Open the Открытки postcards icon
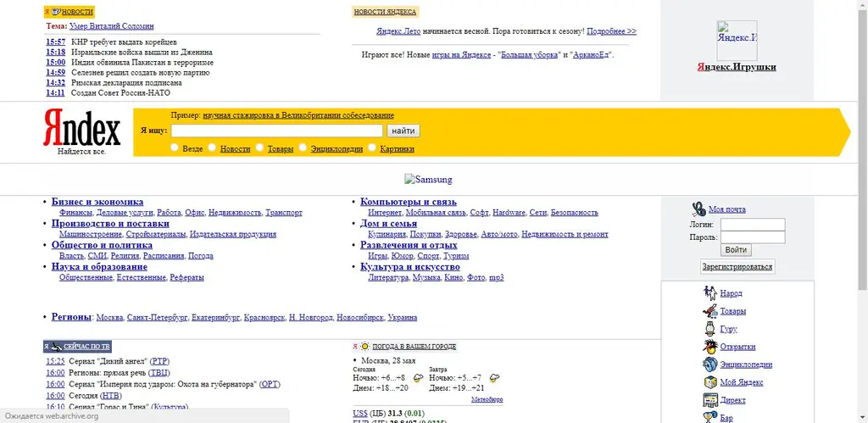 tap(710, 346)
